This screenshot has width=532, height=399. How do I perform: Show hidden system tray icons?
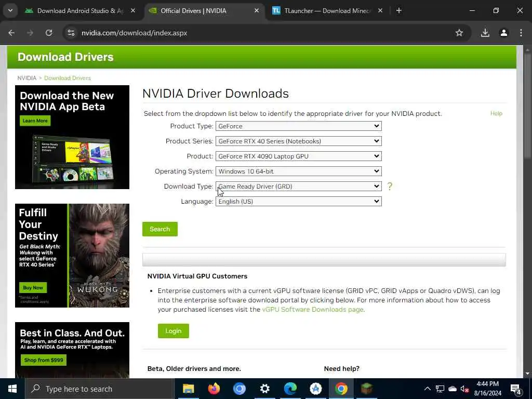coord(428,389)
